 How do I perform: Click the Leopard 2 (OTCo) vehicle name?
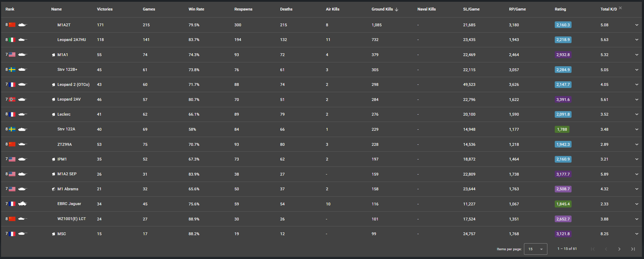point(73,84)
